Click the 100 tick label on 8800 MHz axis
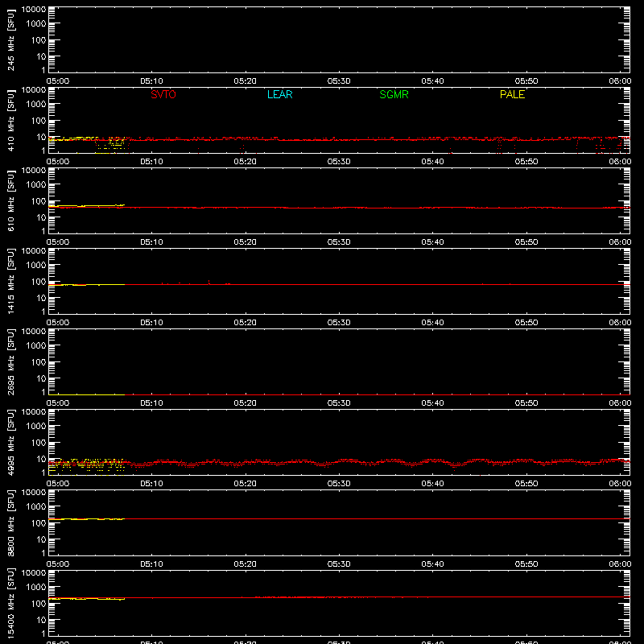Image resolution: width=644 pixels, height=644 pixels. click(x=39, y=523)
